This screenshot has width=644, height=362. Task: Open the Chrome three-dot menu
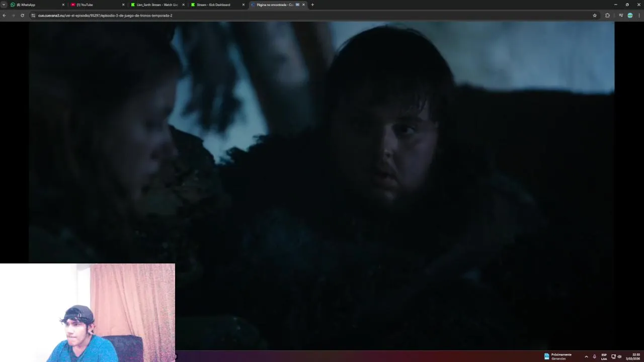639,16
